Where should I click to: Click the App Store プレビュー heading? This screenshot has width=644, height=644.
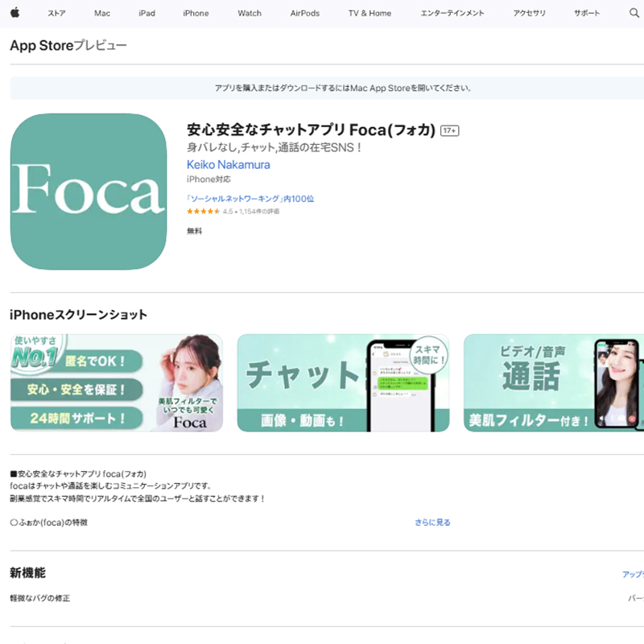(68, 45)
